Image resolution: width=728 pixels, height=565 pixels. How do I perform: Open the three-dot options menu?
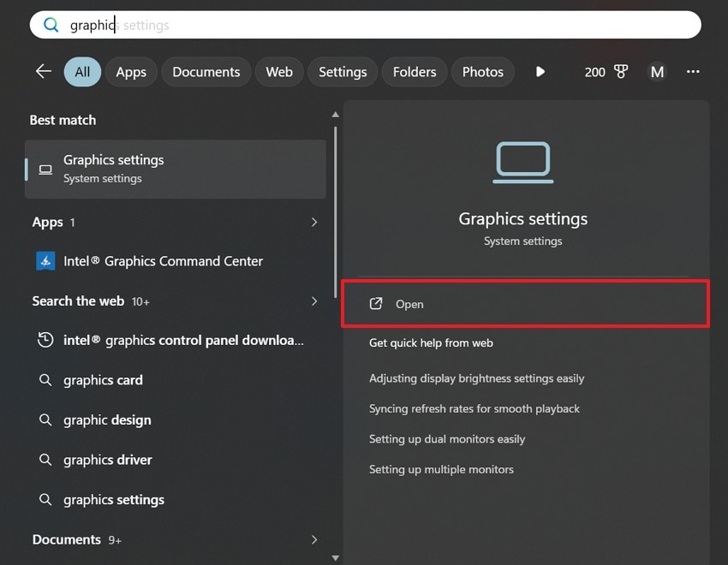pos(693,71)
